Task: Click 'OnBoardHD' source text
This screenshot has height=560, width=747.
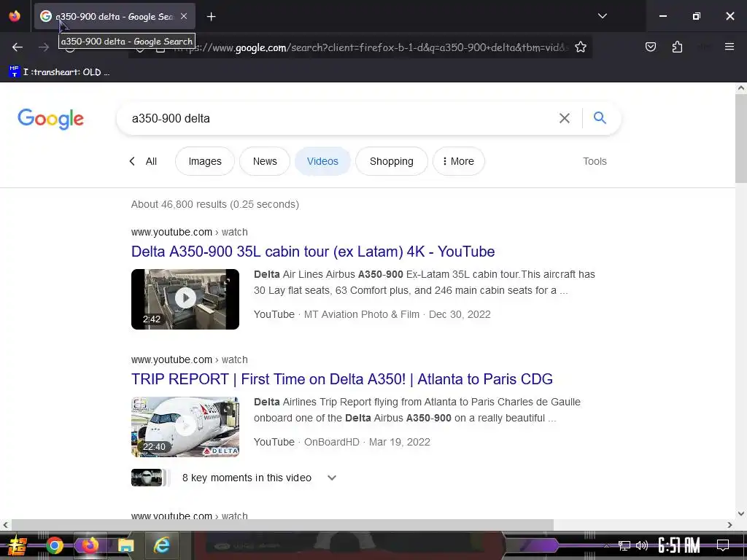Action: pyautogui.click(x=332, y=442)
